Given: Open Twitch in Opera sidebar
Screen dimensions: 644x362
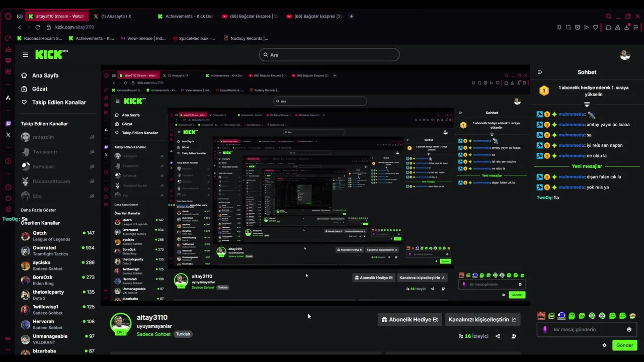Looking at the screenshot, I should click(x=8, y=124).
